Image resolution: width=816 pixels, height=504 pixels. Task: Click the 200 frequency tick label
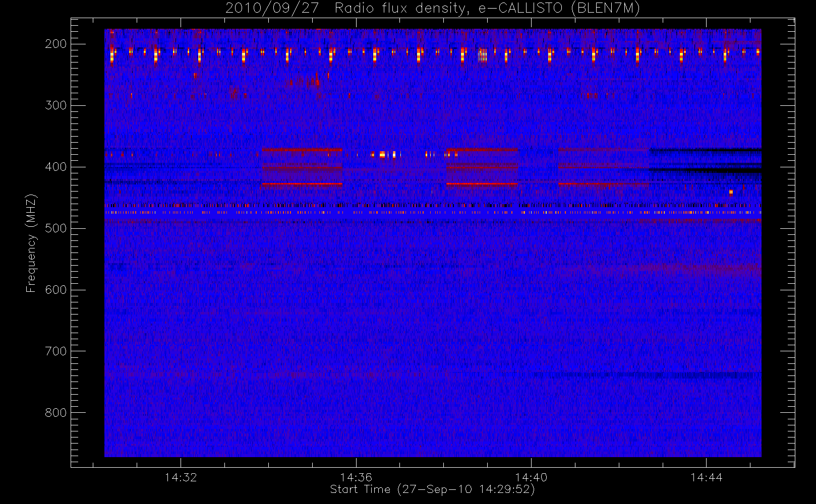(x=56, y=44)
